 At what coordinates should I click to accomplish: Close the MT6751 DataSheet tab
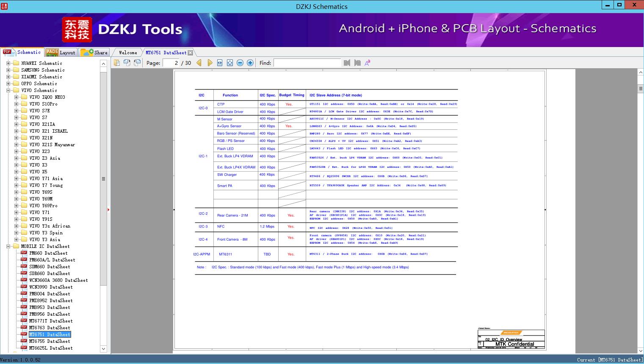tap(191, 53)
